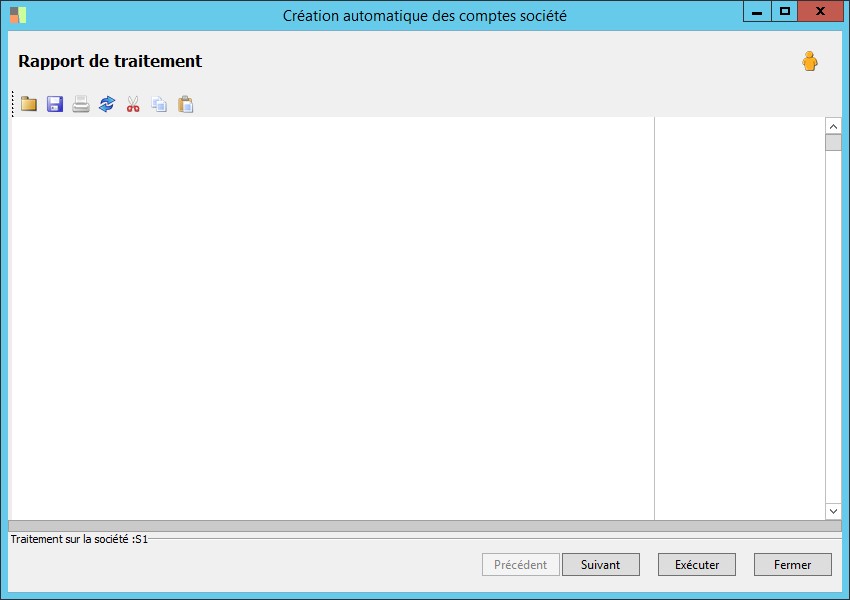Click the 'Traitement sur la société :S1' status text
This screenshot has height=600, width=850.
point(79,539)
